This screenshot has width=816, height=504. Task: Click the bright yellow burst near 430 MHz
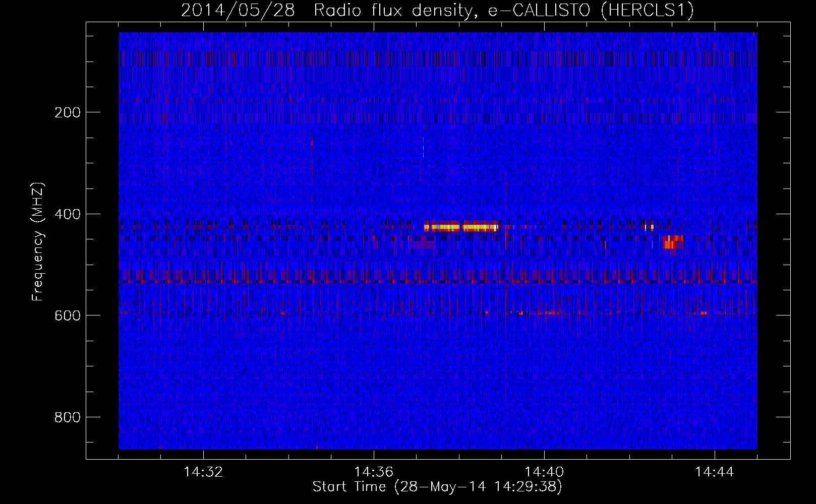pyautogui.click(x=461, y=226)
